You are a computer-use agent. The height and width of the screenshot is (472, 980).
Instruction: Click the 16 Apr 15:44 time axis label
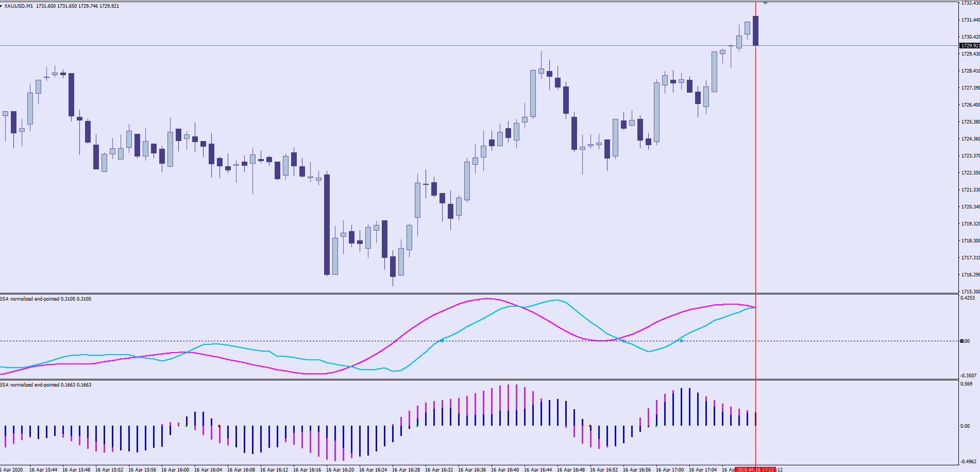[x=43, y=469]
